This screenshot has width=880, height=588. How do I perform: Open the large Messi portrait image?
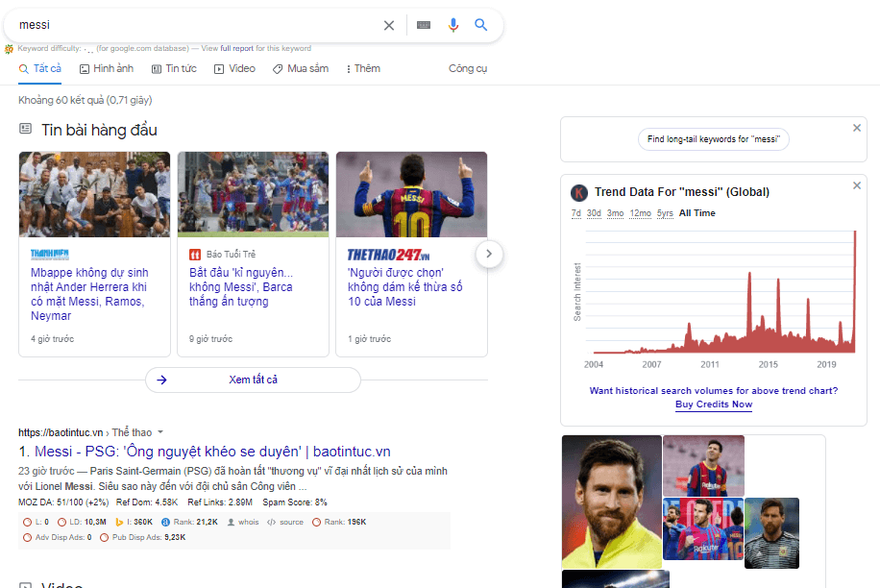pyautogui.click(x=612, y=502)
